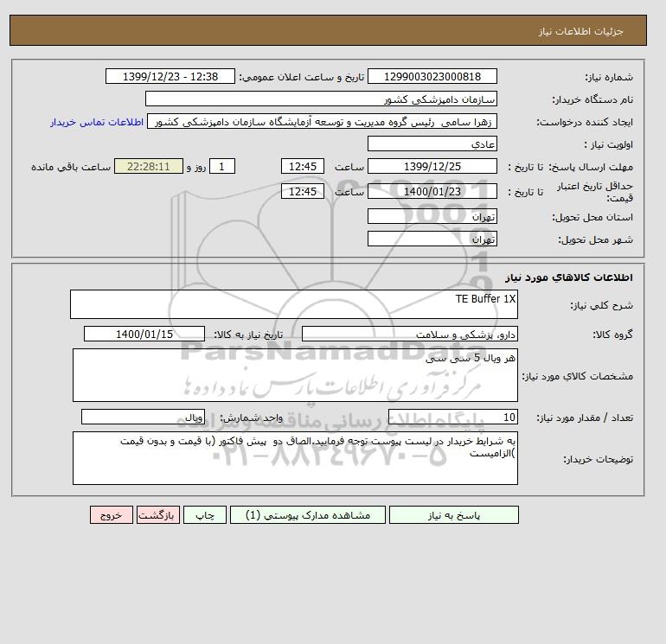Click the need date field 1400/01/15

tap(144, 334)
